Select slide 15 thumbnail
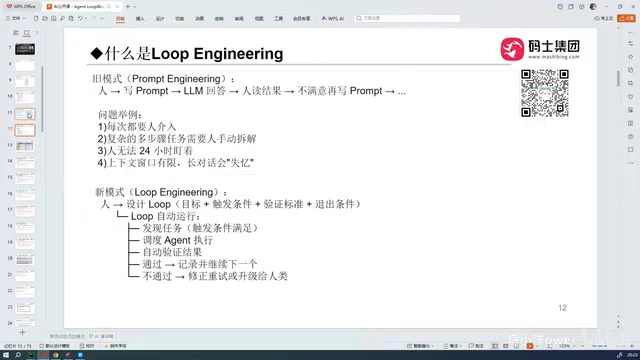The height and width of the screenshot is (360, 640). pyautogui.click(x=25, y=178)
